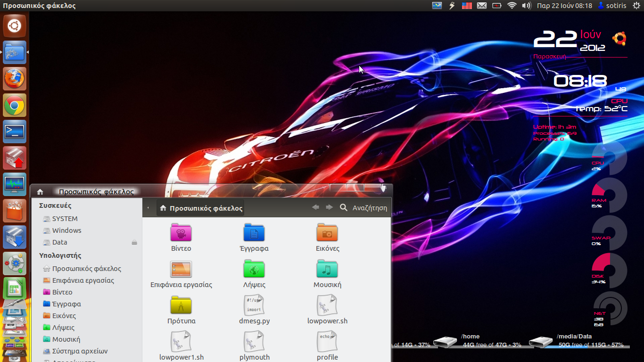Launch Firefox from the launcher
The width and height of the screenshot is (644, 362).
(x=15, y=79)
